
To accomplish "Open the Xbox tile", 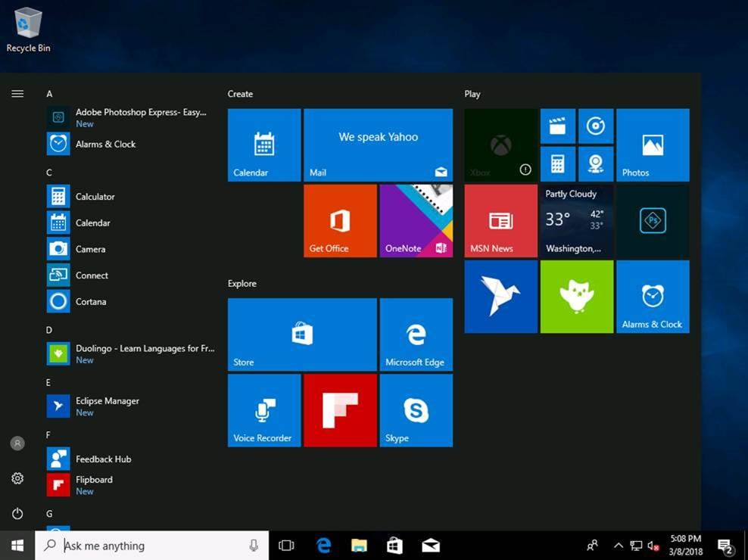I will pos(501,145).
